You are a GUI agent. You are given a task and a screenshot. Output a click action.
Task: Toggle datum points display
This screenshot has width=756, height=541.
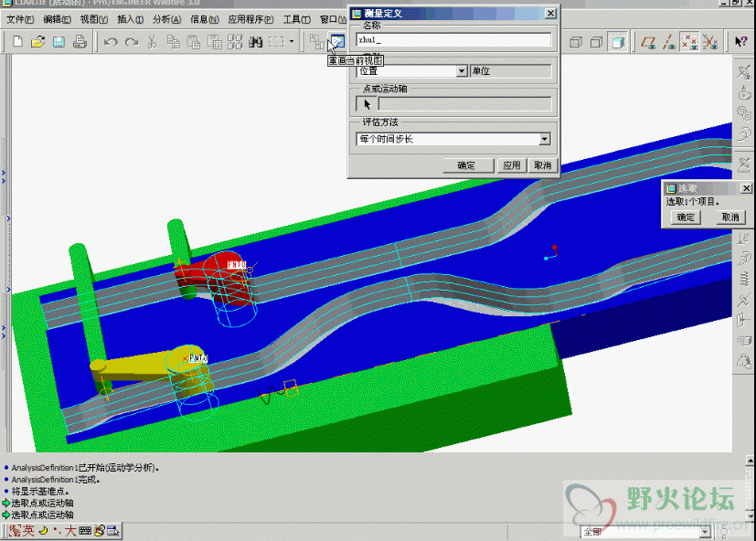pos(689,42)
